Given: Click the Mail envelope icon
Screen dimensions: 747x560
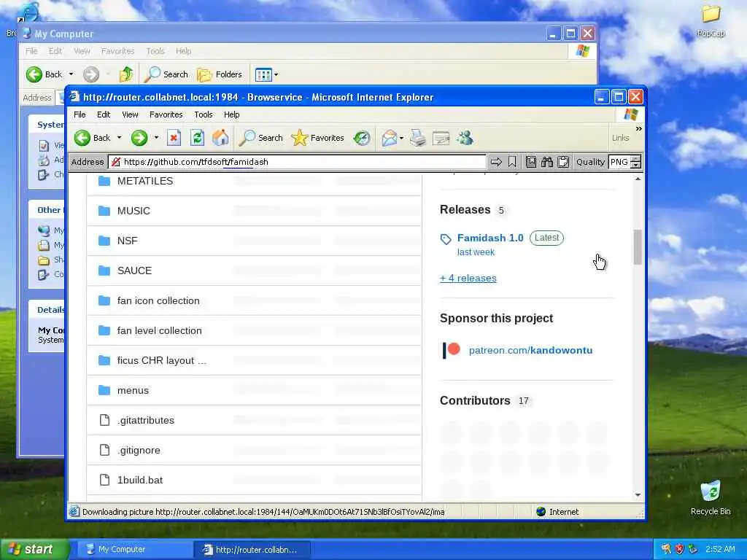Looking at the screenshot, I should 390,138.
